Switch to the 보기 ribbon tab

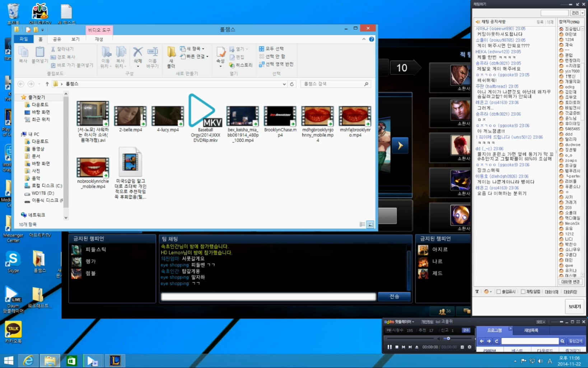(x=75, y=39)
